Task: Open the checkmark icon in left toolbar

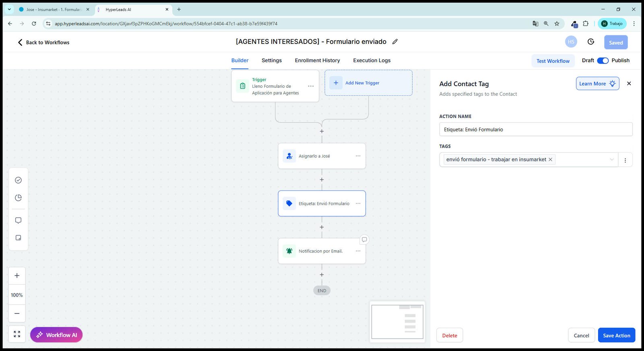Action: (18, 180)
